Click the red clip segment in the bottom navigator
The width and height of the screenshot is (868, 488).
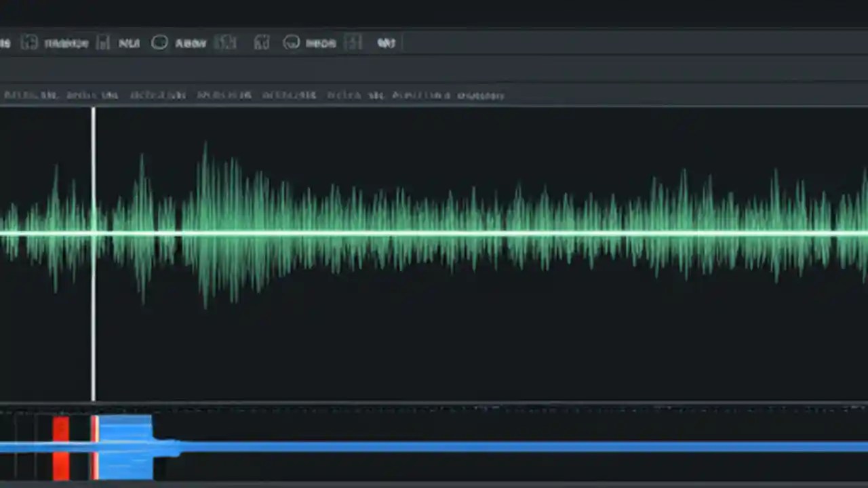(60, 446)
